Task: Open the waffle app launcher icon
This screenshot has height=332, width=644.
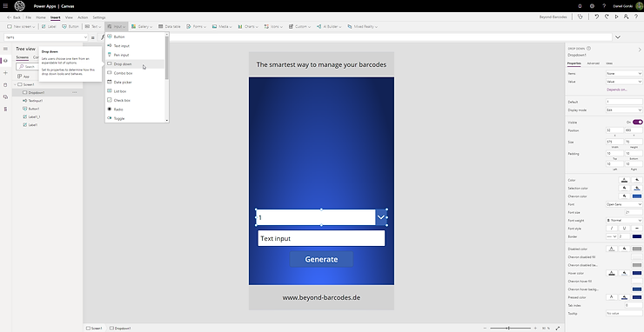Action: 5,6
